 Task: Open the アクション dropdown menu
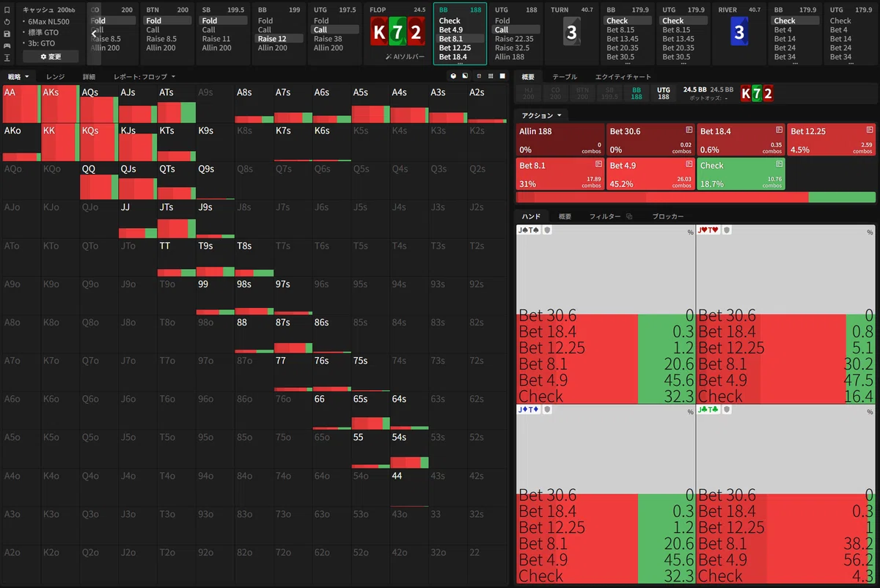[541, 115]
